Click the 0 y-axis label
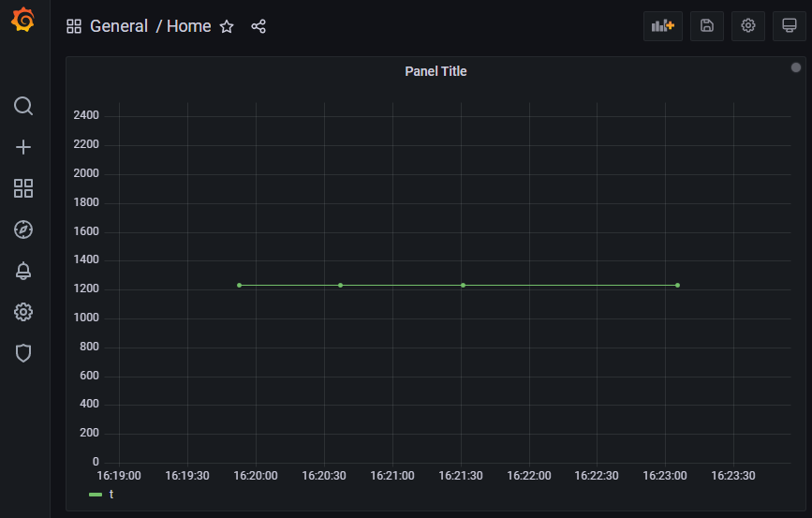812x518 pixels. pos(96,462)
